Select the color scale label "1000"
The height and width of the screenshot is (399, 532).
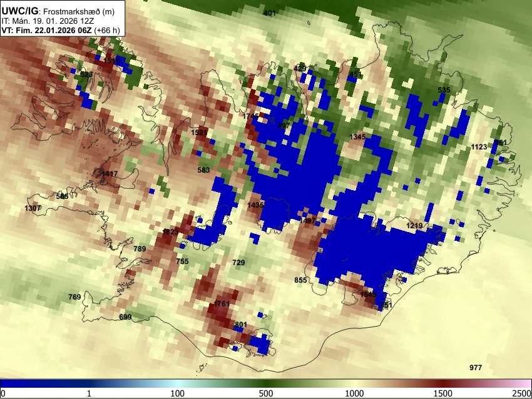(x=354, y=393)
